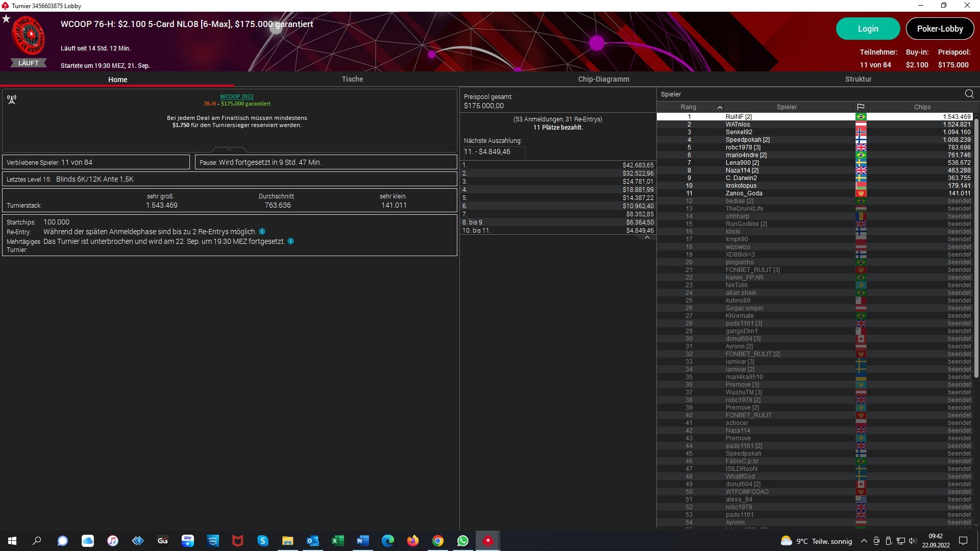Open GGPoker from the taskbar
The image size is (980, 551).
coord(162,541)
